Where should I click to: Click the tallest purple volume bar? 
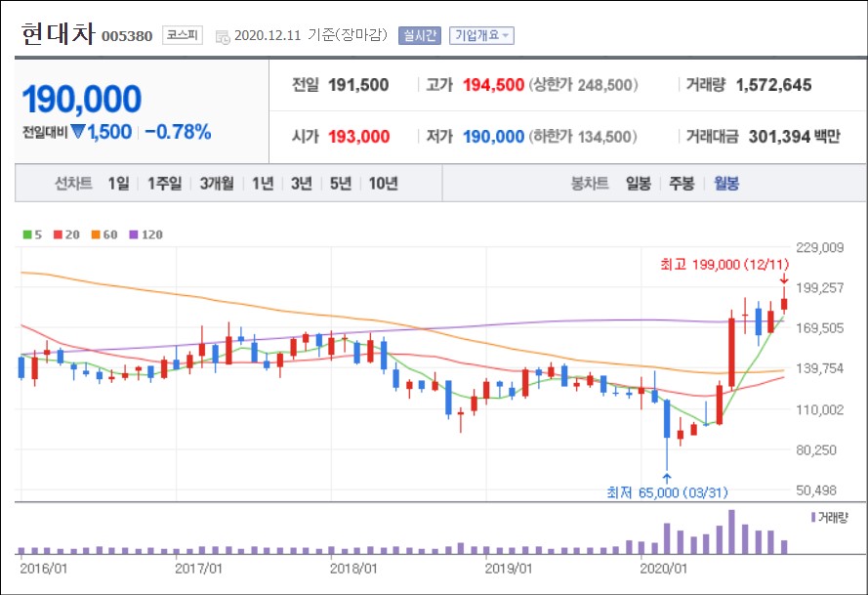pos(732,531)
